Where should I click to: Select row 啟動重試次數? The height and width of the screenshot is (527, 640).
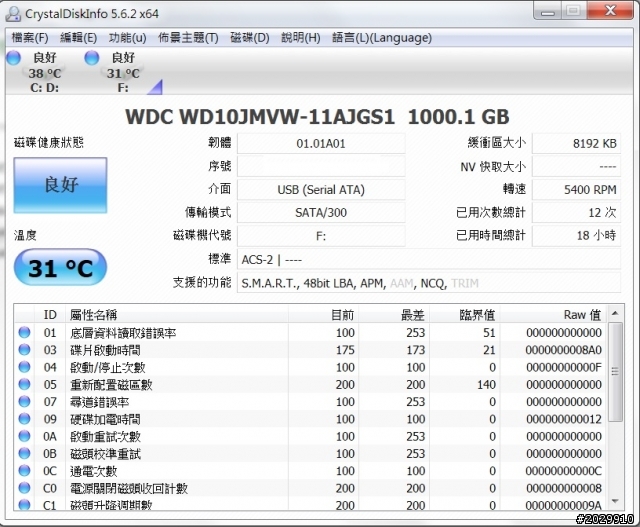(x=310, y=436)
